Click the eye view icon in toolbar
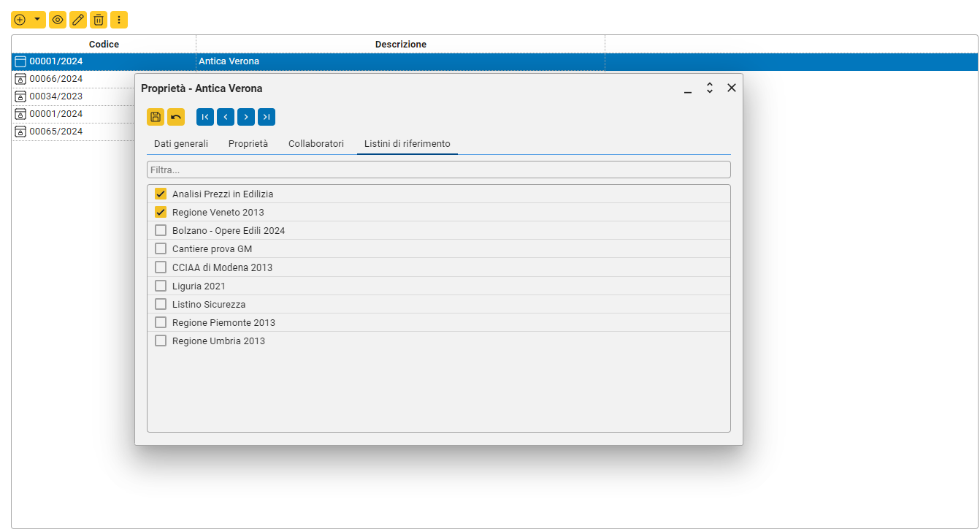Viewport: 980px width, 532px height. (58, 20)
